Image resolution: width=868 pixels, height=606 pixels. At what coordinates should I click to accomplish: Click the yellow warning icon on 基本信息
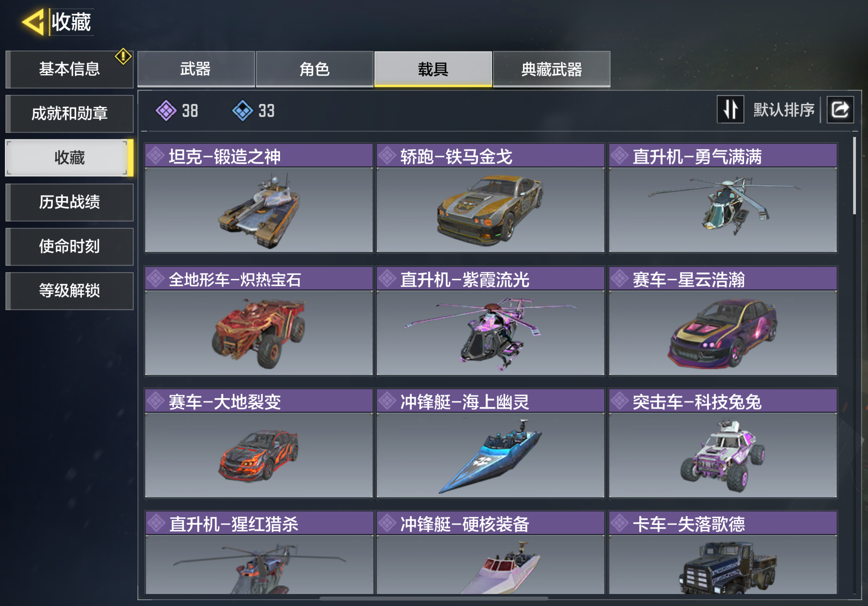coord(123,57)
